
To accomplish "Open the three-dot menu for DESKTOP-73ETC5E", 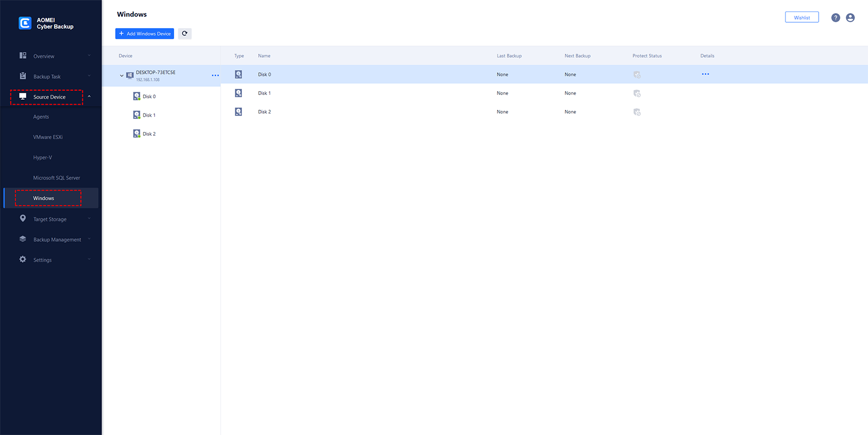I will tap(215, 75).
